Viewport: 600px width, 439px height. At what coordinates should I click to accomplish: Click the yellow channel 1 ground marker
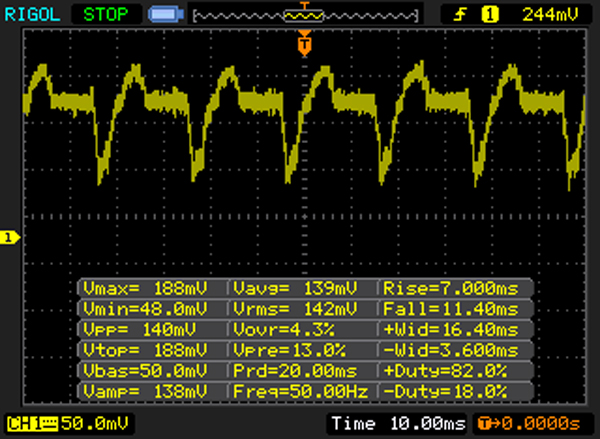click(x=10, y=238)
